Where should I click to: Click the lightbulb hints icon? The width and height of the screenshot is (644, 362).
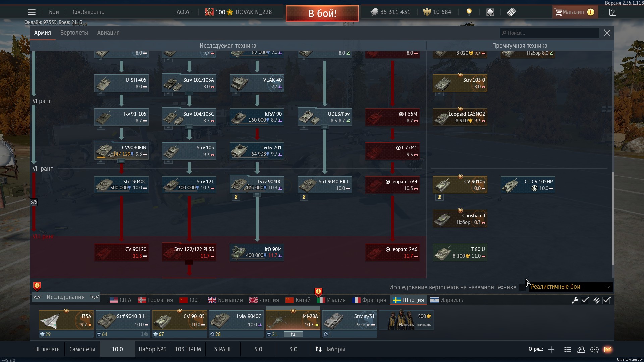click(469, 12)
